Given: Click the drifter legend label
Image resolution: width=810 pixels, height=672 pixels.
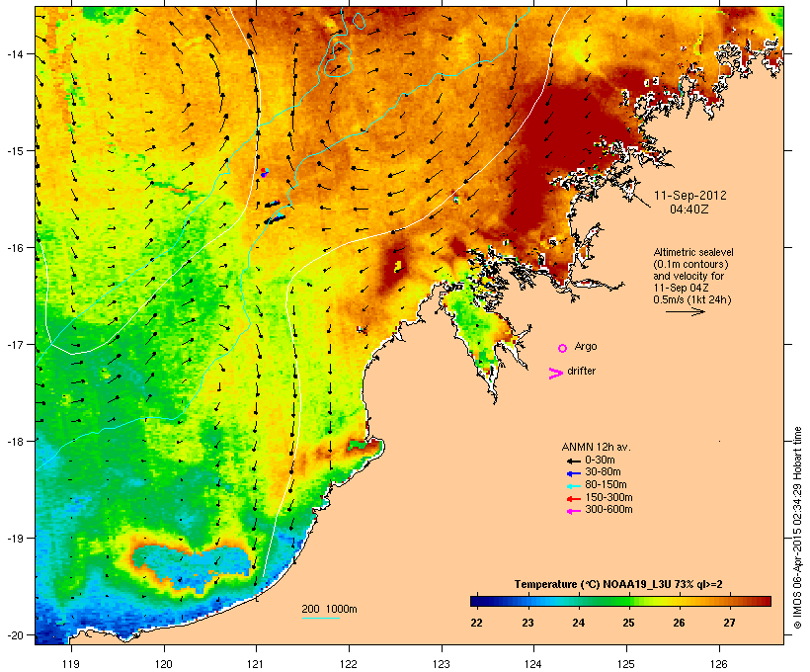Looking at the screenshot, I should 581,371.
